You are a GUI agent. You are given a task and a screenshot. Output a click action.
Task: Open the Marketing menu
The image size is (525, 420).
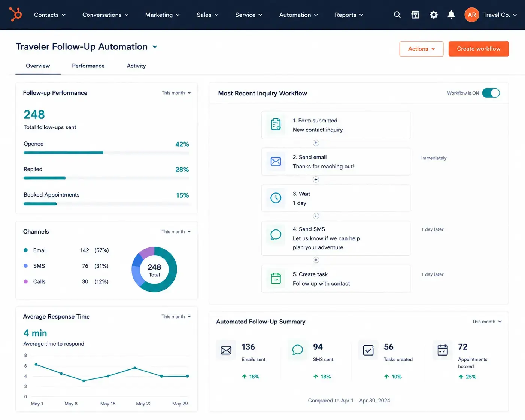162,15
